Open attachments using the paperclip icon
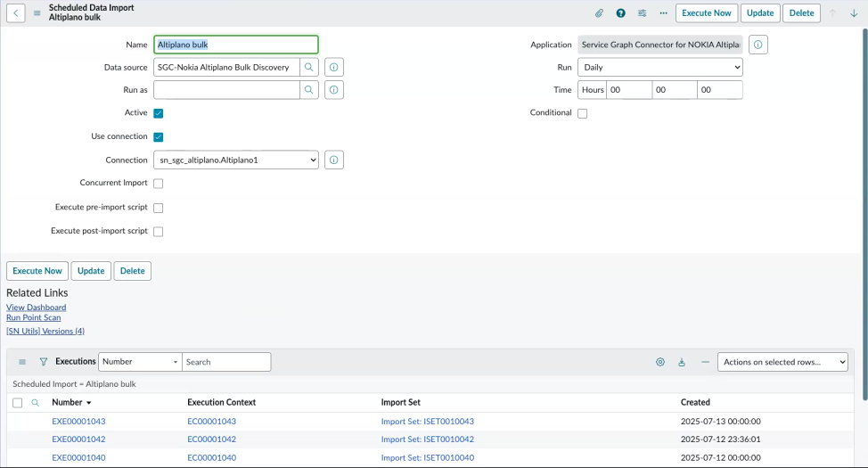Screen dimensions: 868x468 pos(599,12)
